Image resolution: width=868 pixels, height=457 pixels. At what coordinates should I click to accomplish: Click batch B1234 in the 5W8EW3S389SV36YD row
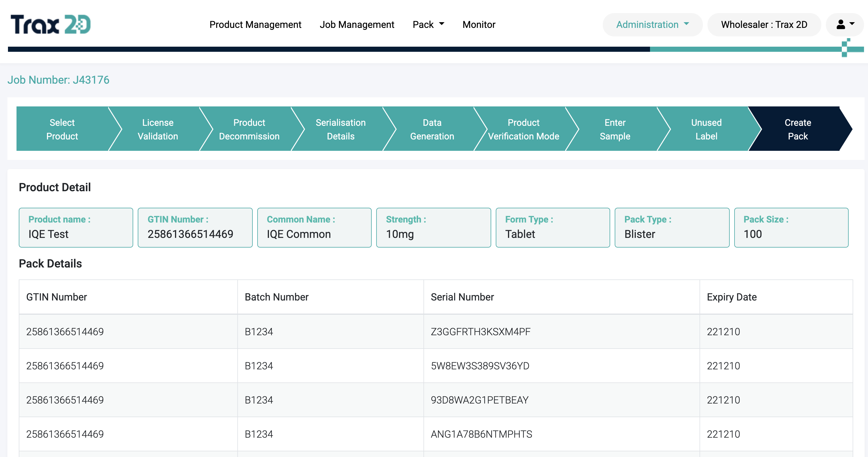click(259, 366)
